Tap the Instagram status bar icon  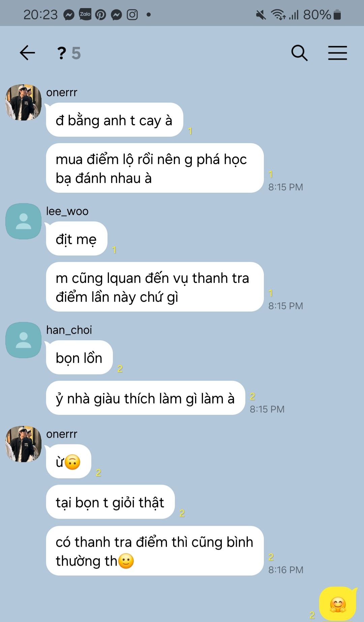pyautogui.click(x=132, y=15)
